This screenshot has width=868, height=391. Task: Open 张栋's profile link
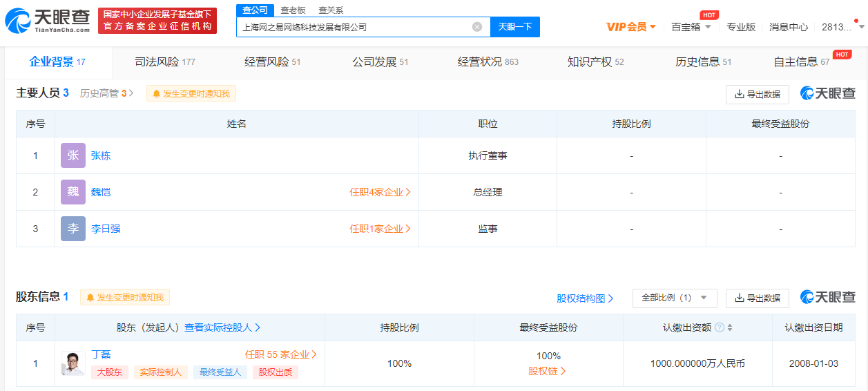click(101, 156)
